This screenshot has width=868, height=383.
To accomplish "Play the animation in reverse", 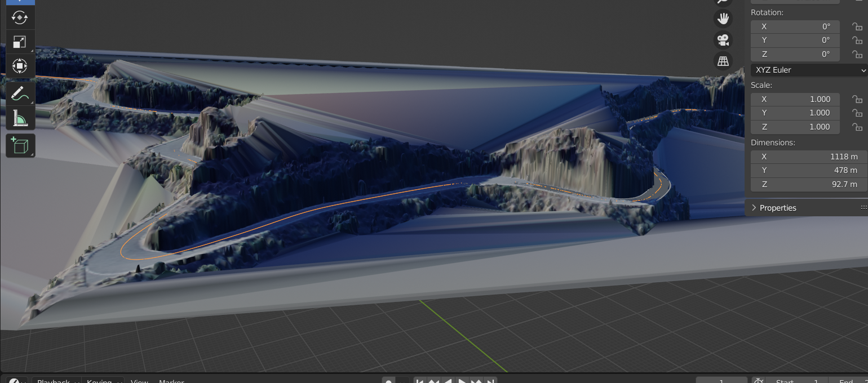I will [448, 381].
